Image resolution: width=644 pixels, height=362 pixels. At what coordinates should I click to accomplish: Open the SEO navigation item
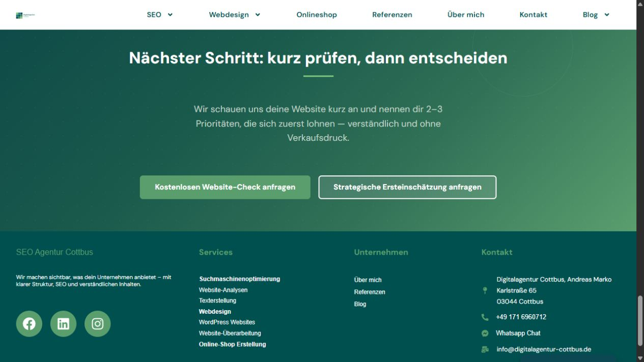coord(154,15)
